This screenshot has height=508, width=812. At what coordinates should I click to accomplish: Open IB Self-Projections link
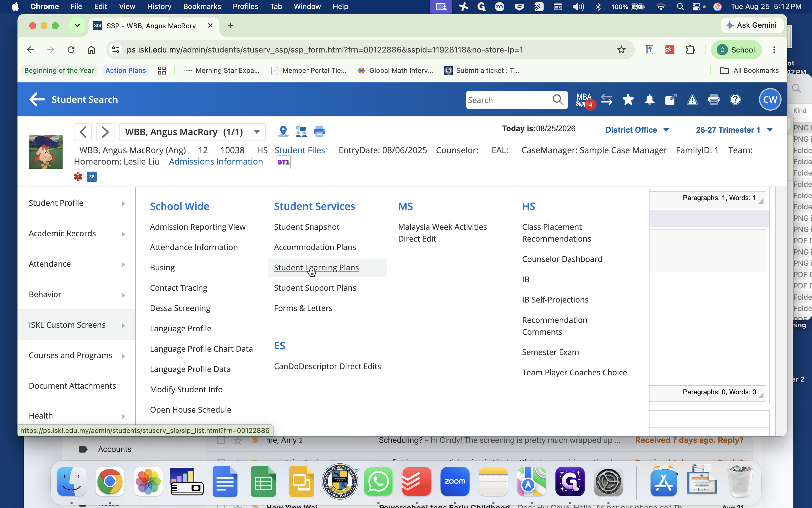click(555, 300)
